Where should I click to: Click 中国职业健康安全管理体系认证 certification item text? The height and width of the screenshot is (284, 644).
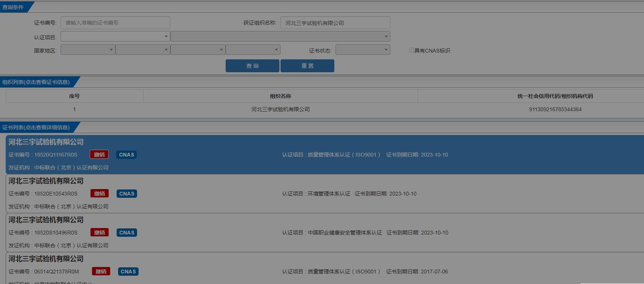(345, 233)
